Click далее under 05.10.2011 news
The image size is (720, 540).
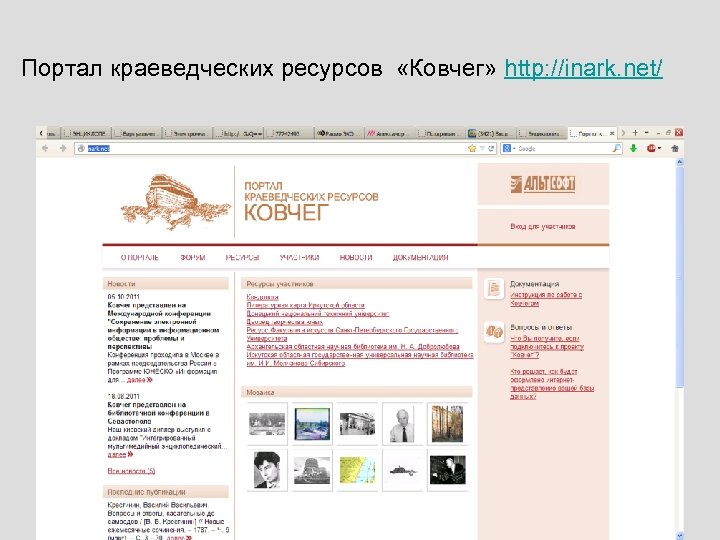point(139,380)
